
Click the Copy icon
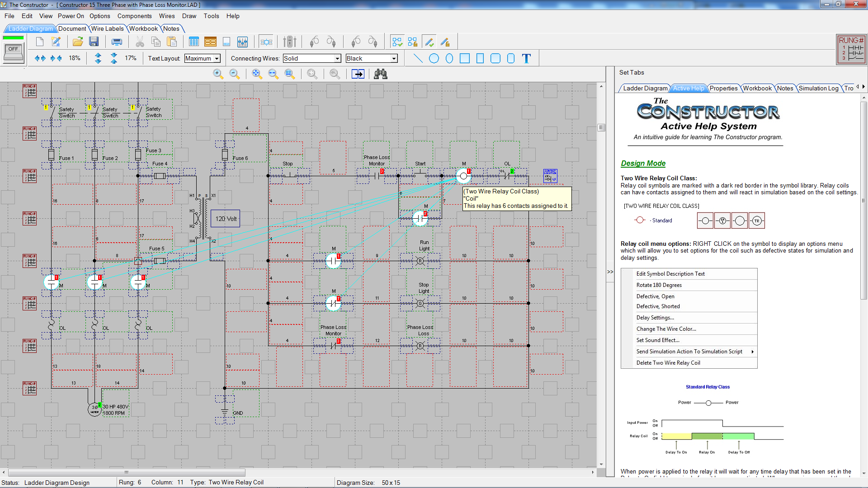(x=156, y=42)
